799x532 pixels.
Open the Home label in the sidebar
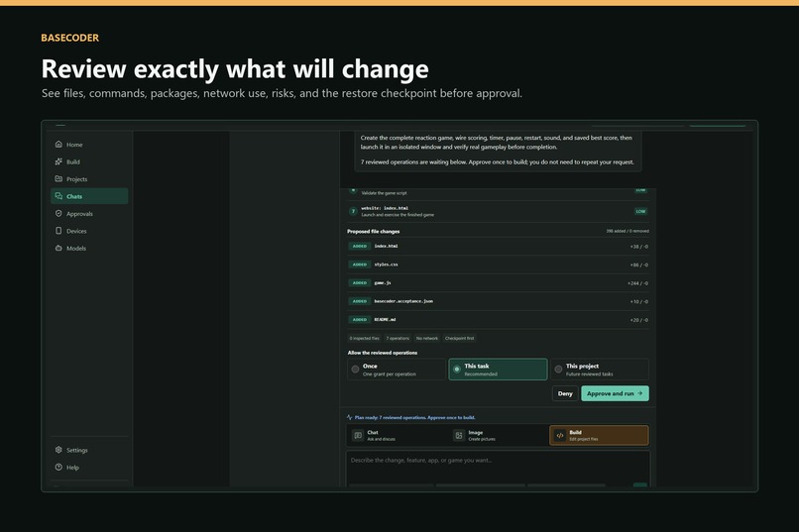(x=74, y=145)
